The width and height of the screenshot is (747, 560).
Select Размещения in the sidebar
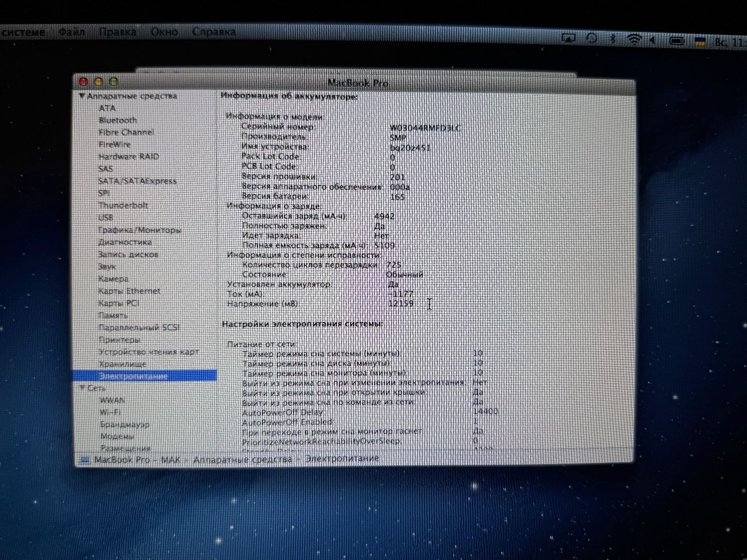click(x=126, y=448)
